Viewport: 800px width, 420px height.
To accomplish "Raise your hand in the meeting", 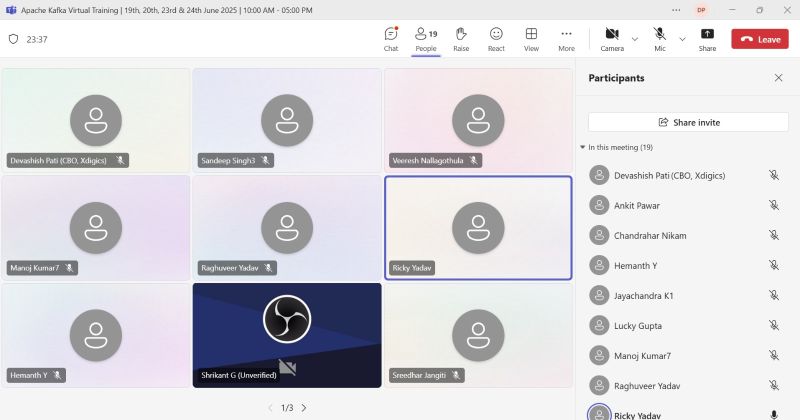I will [461, 38].
